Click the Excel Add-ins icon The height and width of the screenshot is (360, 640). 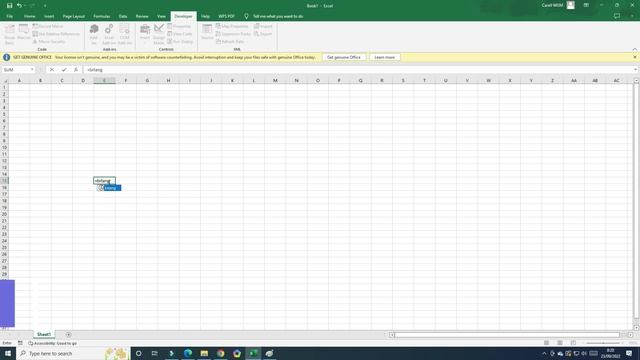point(109,34)
